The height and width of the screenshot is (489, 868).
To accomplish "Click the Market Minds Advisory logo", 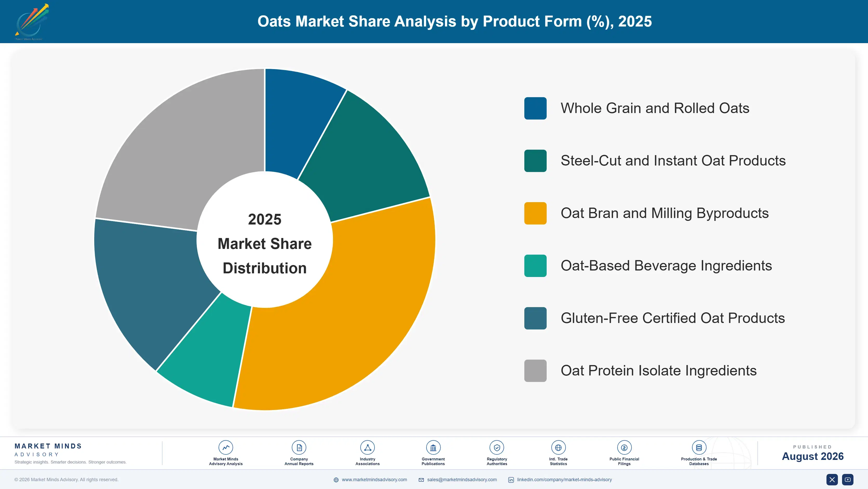I will 32,22.
